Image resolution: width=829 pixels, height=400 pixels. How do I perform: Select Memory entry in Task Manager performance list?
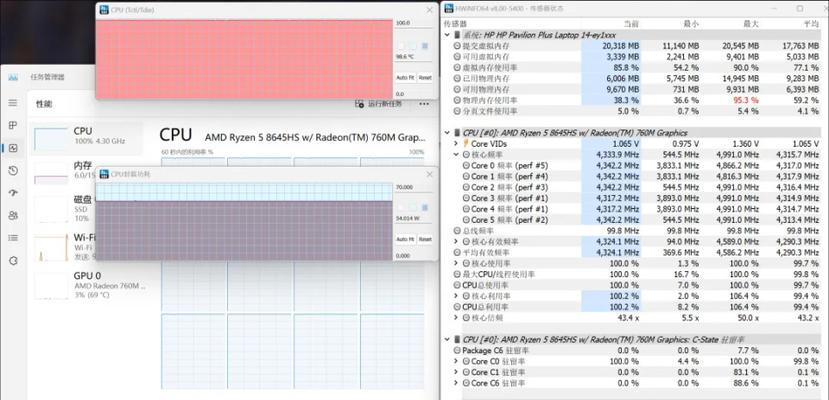[x=62, y=172]
